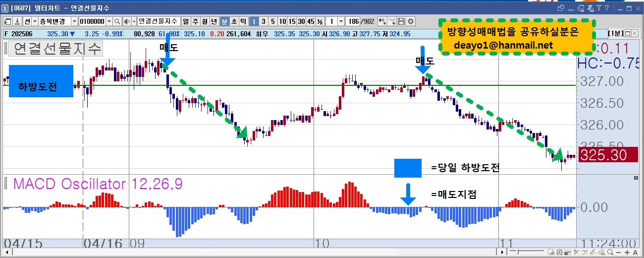The height and width of the screenshot is (258, 644).
Task: Click the plus zoom-in icon at bottom right
Action: [627, 253]
